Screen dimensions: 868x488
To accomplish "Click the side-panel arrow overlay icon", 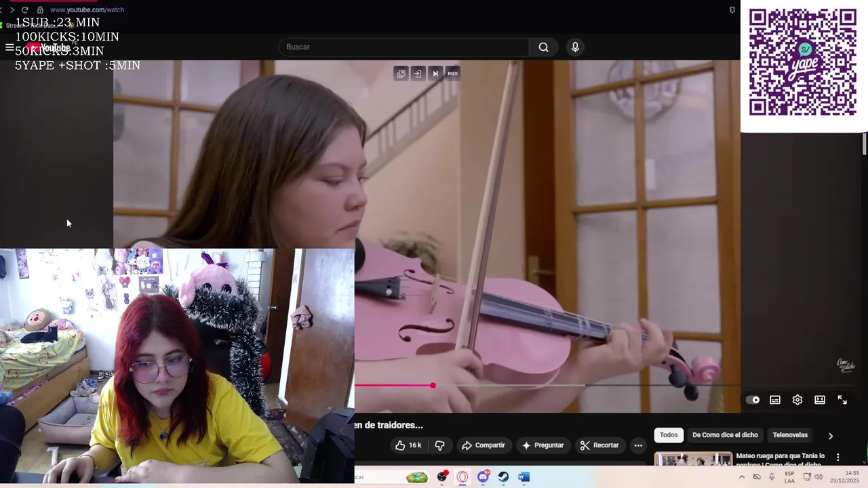I will click(418, 73).
